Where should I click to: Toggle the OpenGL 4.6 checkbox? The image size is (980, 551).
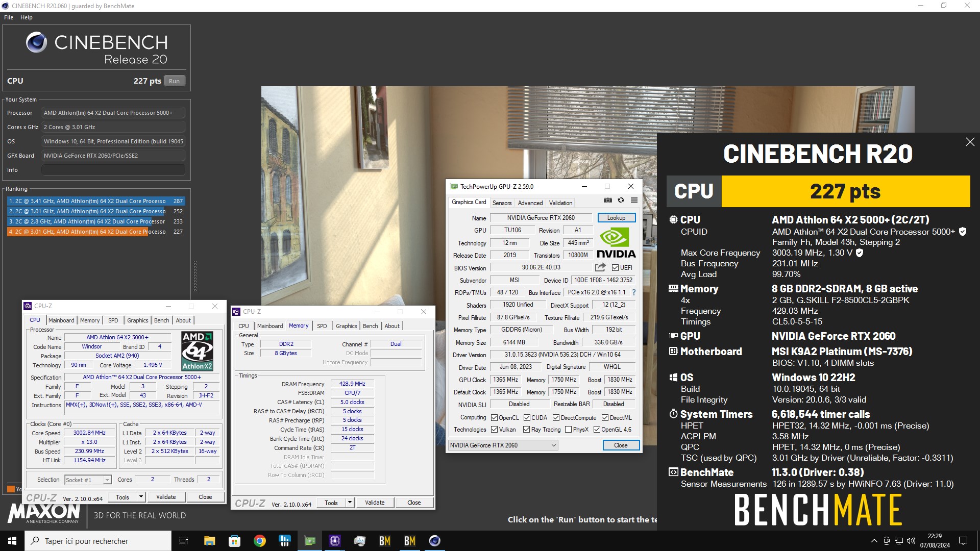tap(597, 430)
